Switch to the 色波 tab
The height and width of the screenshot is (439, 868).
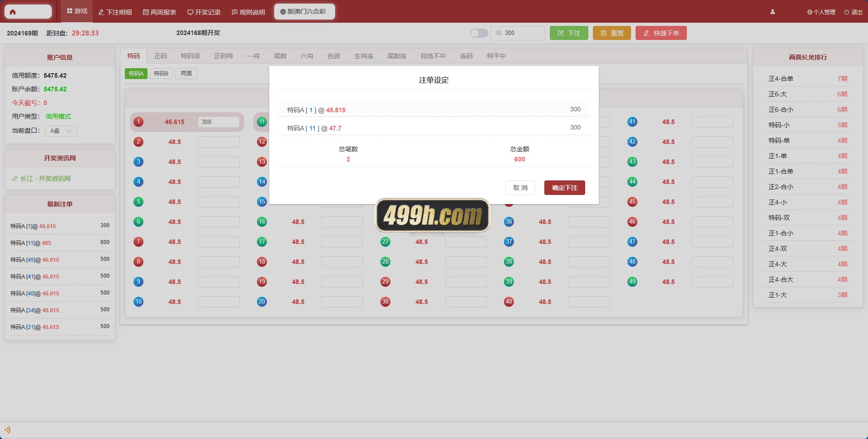coord(334,56)
